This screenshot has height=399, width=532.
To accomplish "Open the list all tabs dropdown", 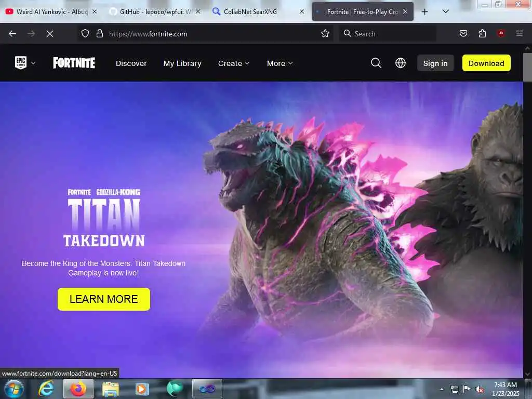I will [446, 11].
